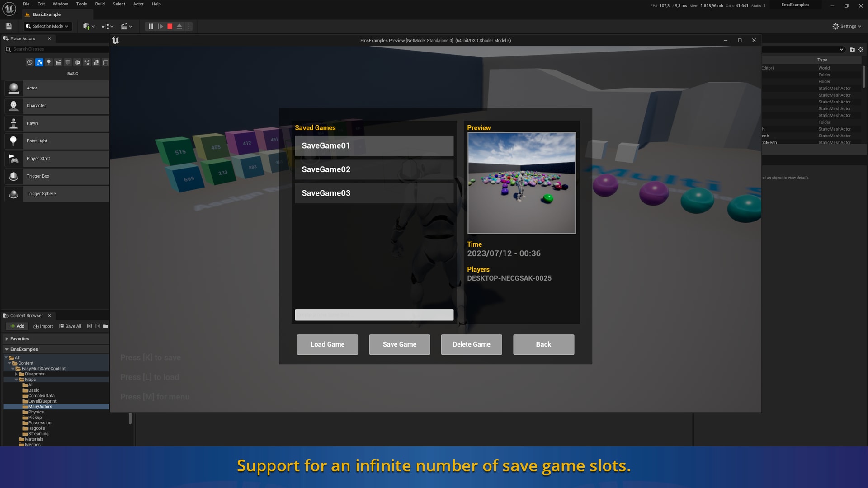Image resolution: width=868 pixels, height=488 pixels.
Task: Click the preview thumbnail of SaveGame01
Action: pyautogui.click(x=521, y=183)
